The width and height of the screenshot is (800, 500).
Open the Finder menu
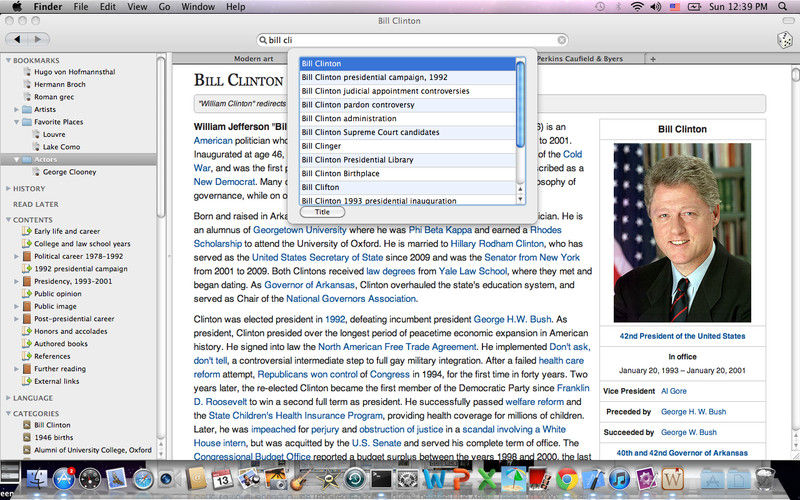pos(48,7)
